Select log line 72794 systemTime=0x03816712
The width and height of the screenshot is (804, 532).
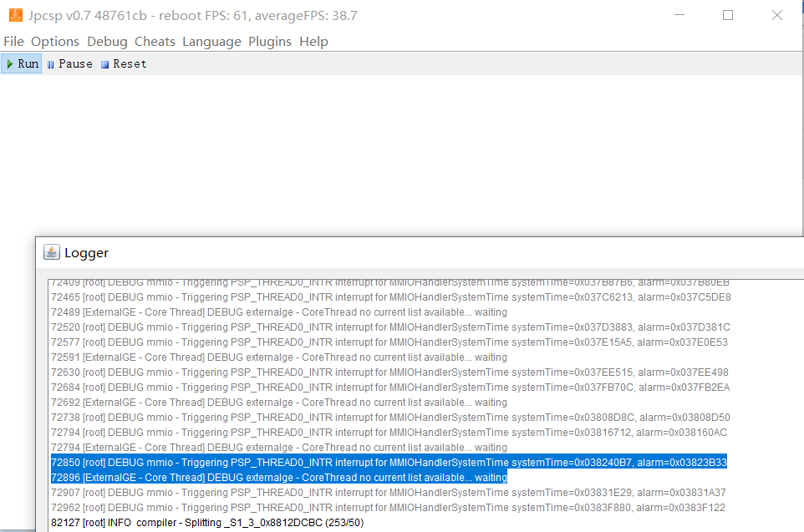pyautogui.click(x=389, y=432)
